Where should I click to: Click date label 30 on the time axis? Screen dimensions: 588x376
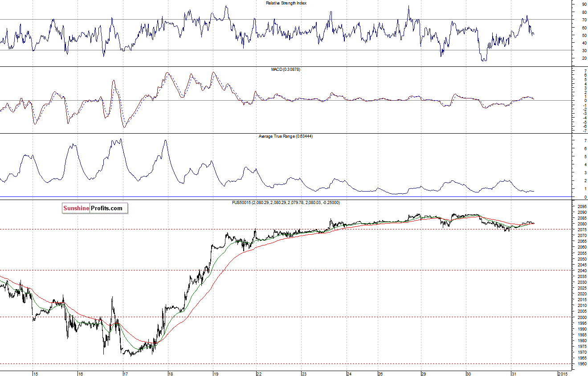[x=469, y=373]
